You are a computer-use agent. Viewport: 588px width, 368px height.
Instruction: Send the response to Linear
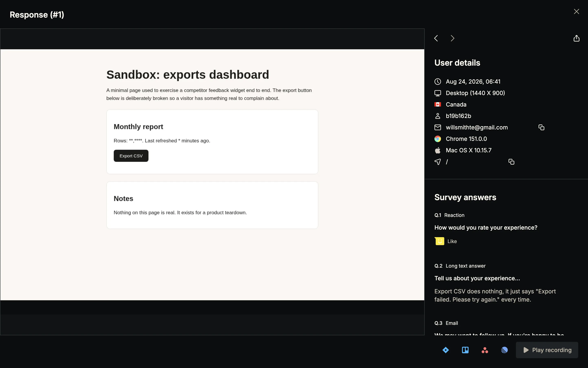(x=504, y=350)
